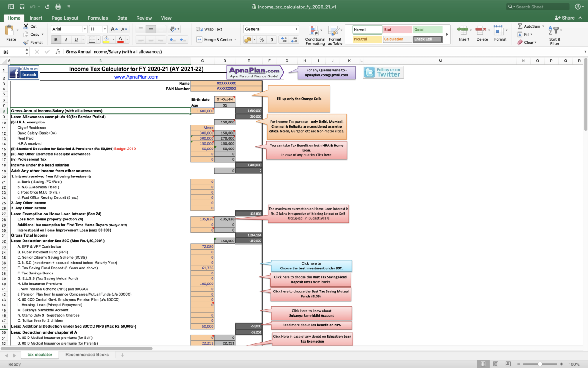Click the decrease decimal icon

[x=294, y=39]
